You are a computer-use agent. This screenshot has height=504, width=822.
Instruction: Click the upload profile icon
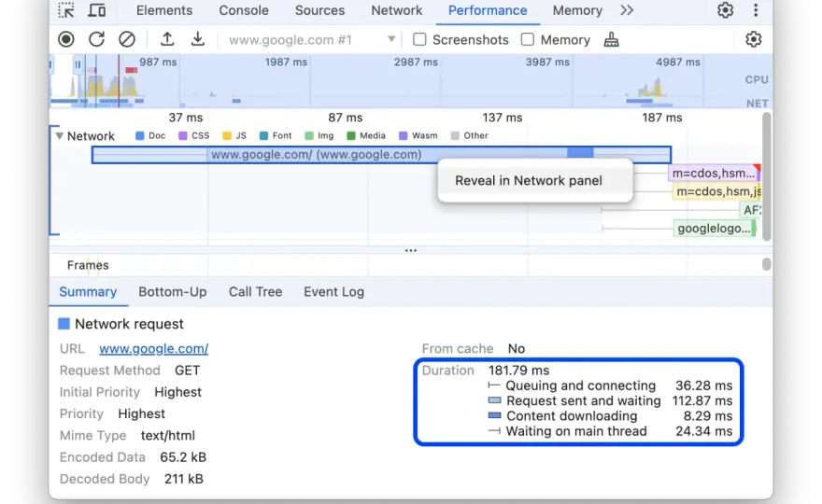click(x=167, y=39)
